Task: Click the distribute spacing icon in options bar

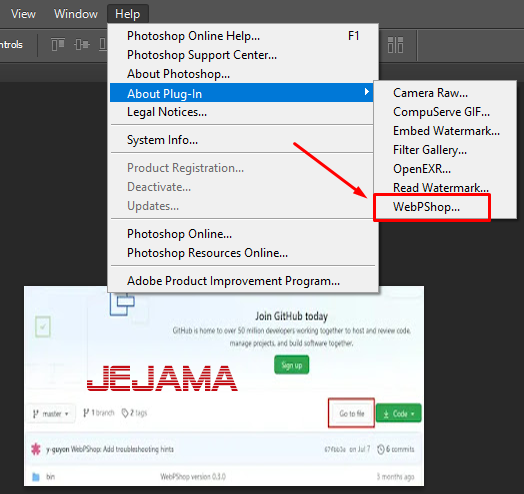Action: point(395,45)
